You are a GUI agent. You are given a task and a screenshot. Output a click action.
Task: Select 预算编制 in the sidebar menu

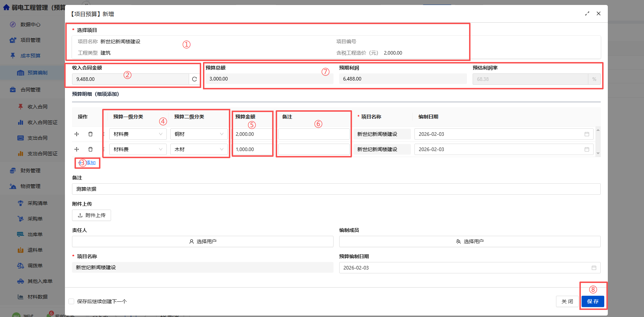pos(37,73)
